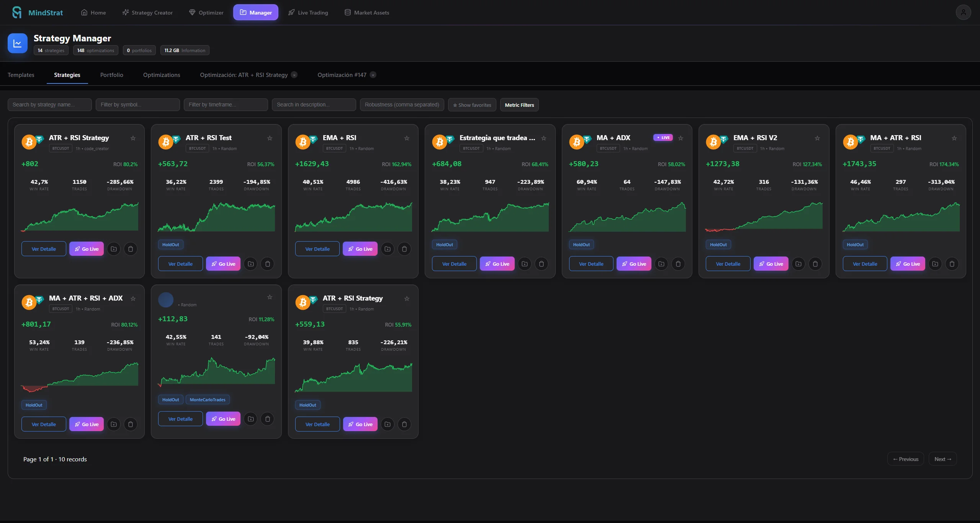View Market Assets
The image size is (980, 523).
click(x=366, y=12)
